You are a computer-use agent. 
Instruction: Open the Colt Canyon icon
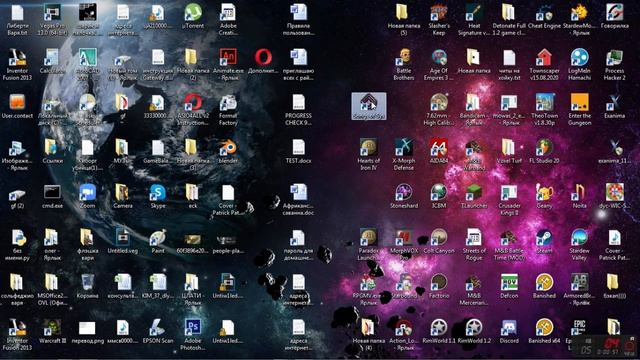[439, 241]
